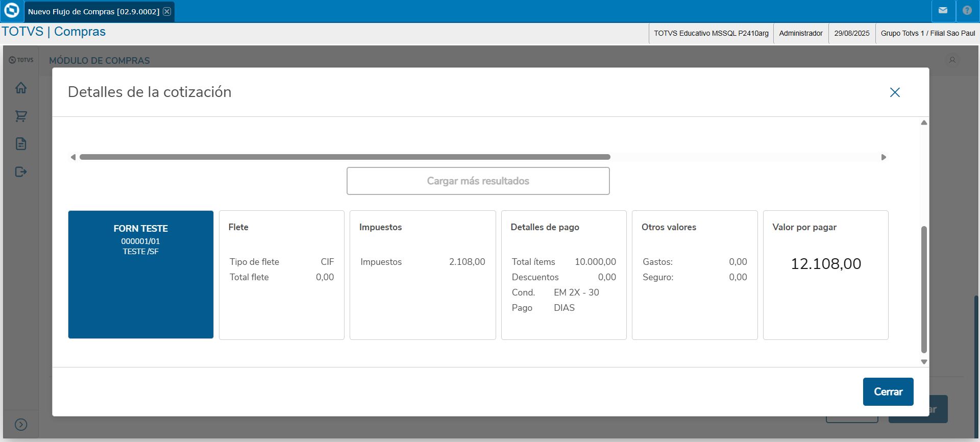Viewport: 980px width, 442px height.
Task: Click the dialog vertical scrollbar thumb
Action: coord(924,289)
